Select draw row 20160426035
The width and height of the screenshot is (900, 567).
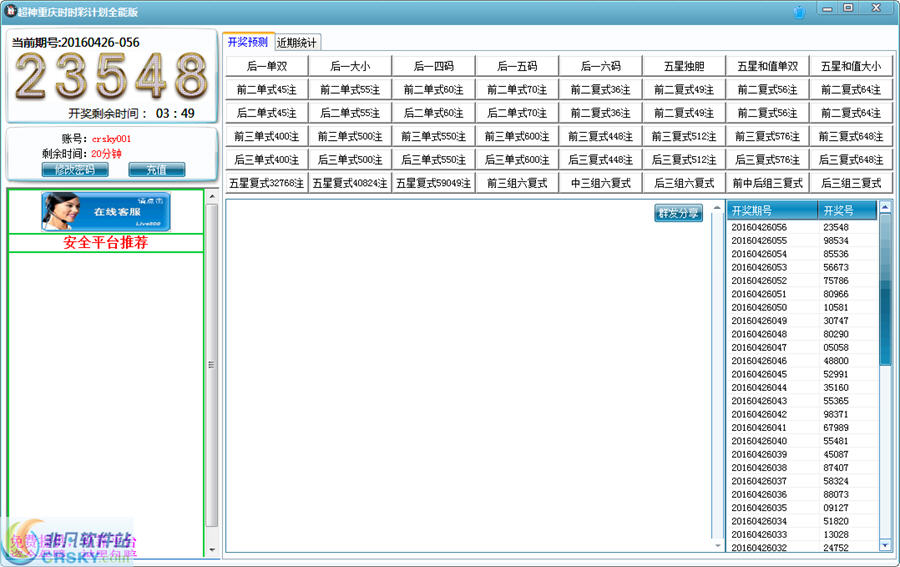point(802,508)
